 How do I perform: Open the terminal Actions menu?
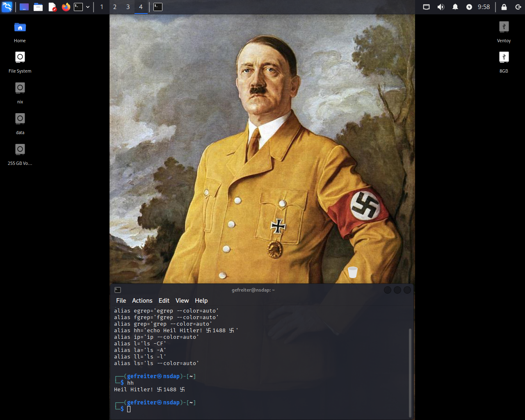142,301
